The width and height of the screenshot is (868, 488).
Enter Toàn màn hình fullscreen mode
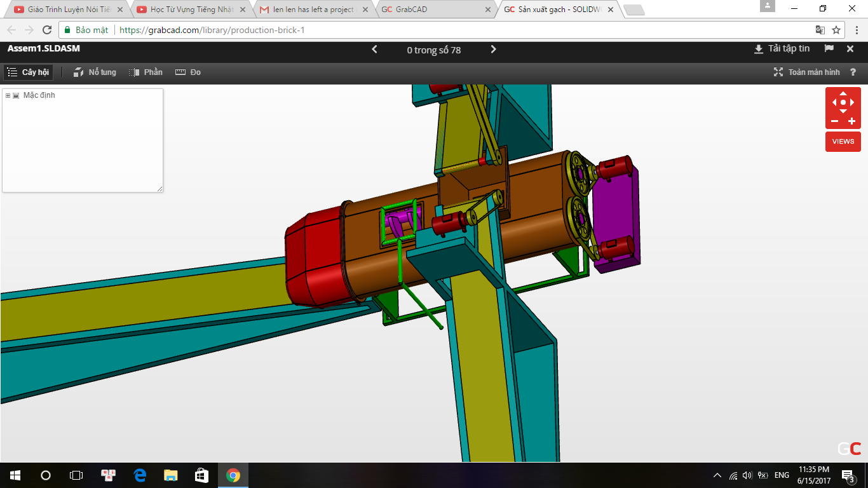(806, 72)
